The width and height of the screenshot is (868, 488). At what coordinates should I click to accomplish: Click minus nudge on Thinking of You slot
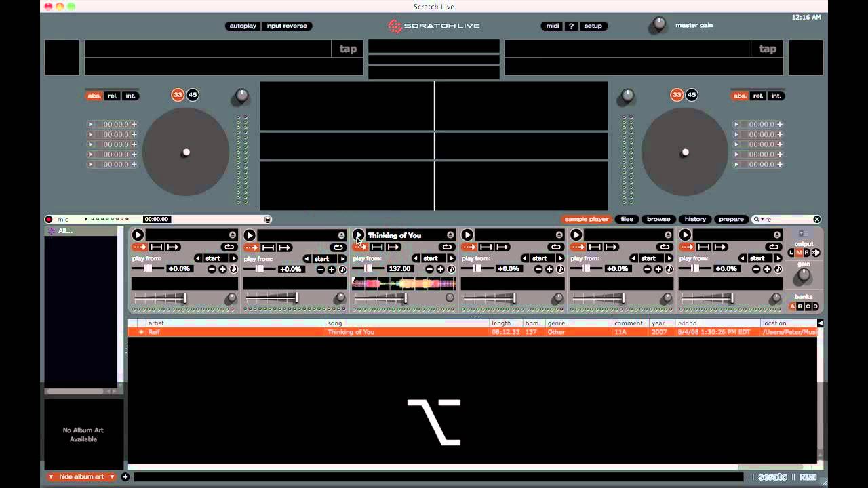tap(430, 269)
